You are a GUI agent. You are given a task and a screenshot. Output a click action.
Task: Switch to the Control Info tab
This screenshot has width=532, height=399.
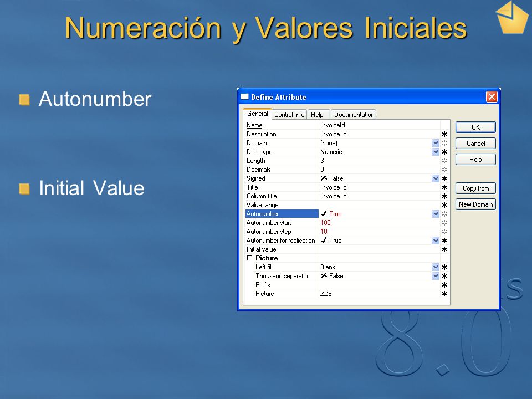coord(289,115)
